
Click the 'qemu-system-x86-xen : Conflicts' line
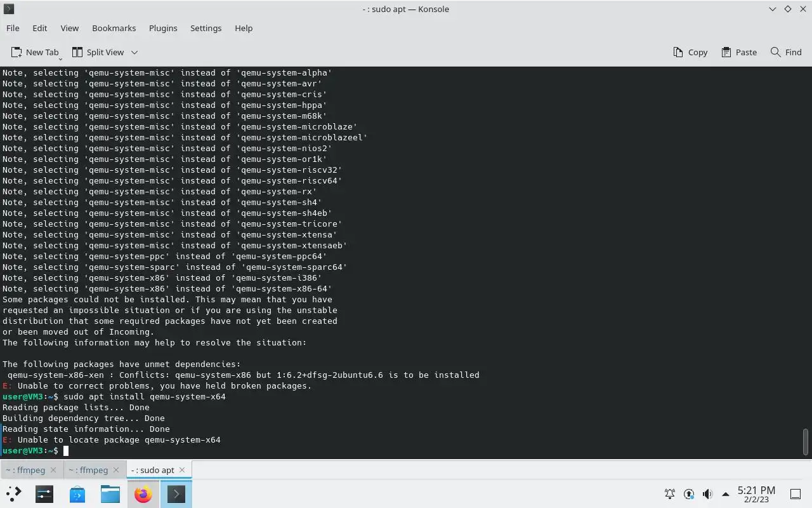point(244,375)
